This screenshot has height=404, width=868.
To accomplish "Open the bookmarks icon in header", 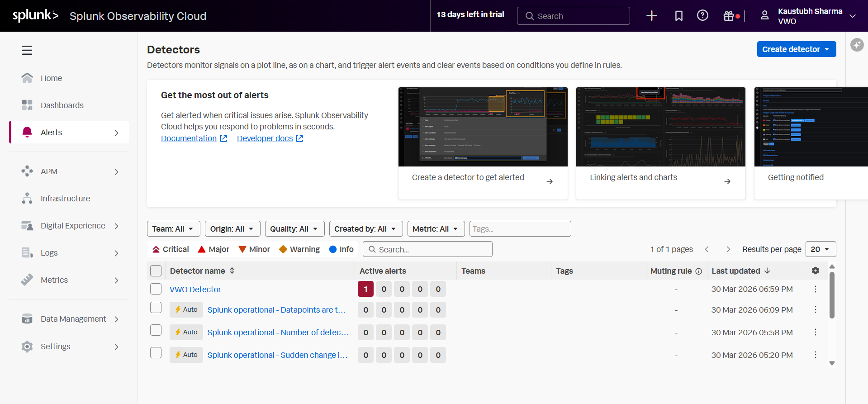I will tap(678, 16).
